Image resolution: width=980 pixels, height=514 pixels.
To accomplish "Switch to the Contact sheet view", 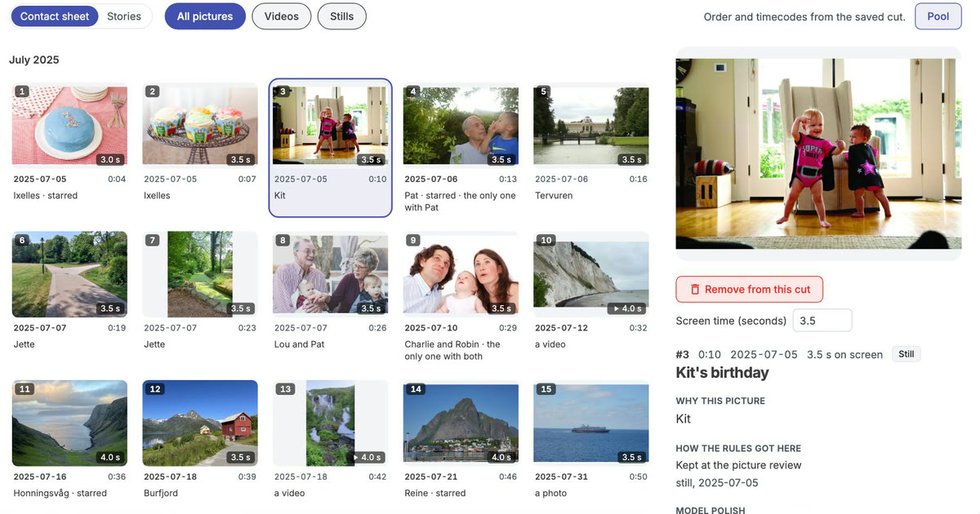I will click(x=55, y=16).
